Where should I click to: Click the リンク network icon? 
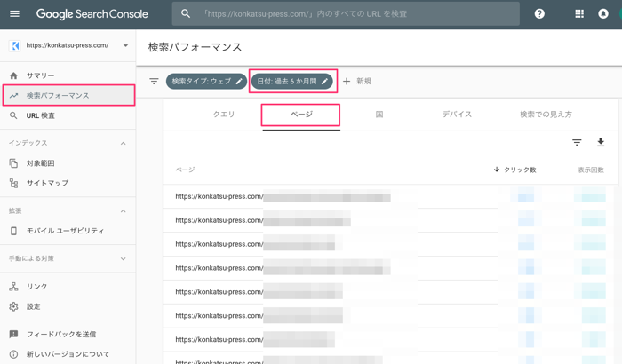13,286
